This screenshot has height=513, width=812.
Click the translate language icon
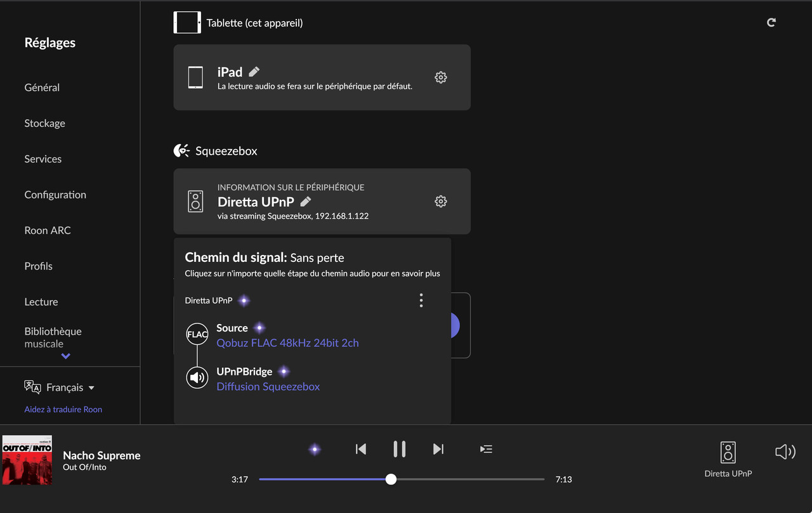click(32, 387)
